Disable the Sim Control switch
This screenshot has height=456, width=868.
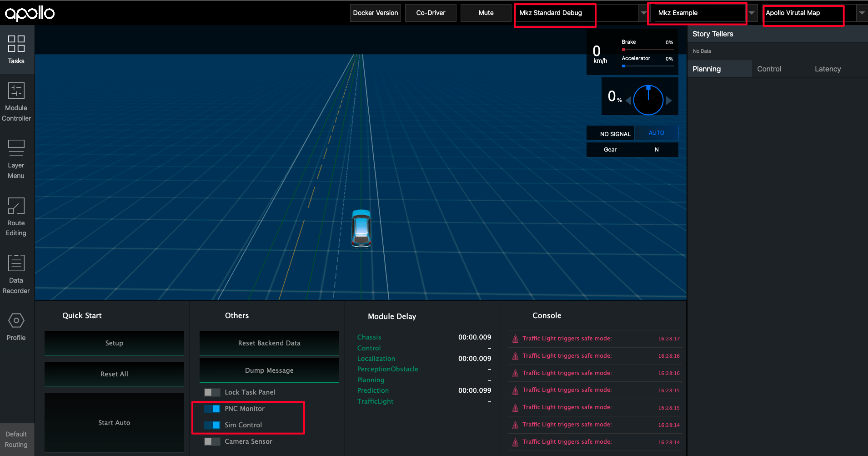point(212,425)
